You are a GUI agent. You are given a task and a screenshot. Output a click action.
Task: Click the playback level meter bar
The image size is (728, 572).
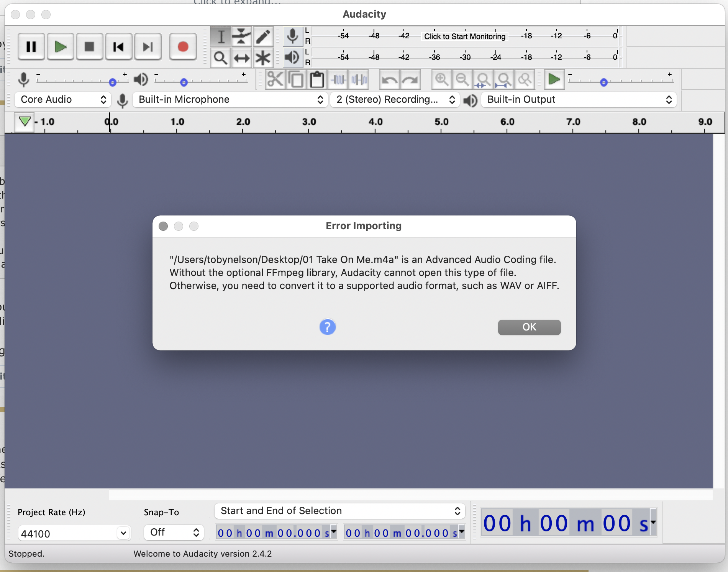[466, 58]
